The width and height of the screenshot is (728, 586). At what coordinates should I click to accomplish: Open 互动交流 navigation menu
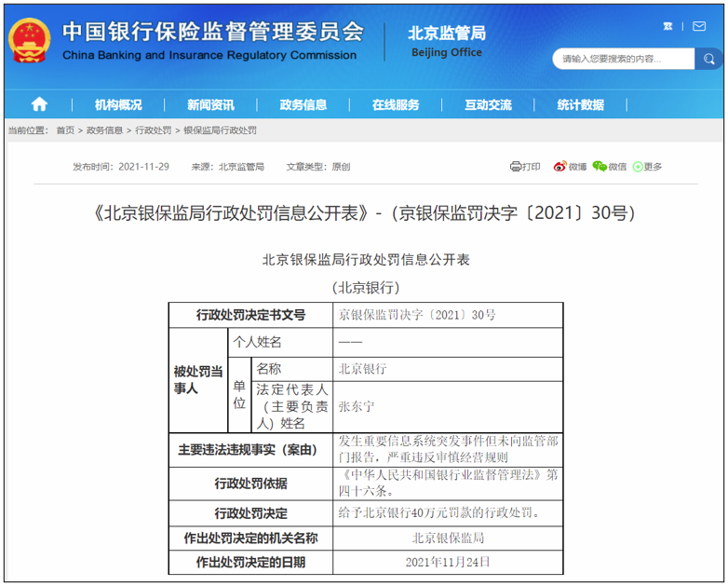[488, 105]
